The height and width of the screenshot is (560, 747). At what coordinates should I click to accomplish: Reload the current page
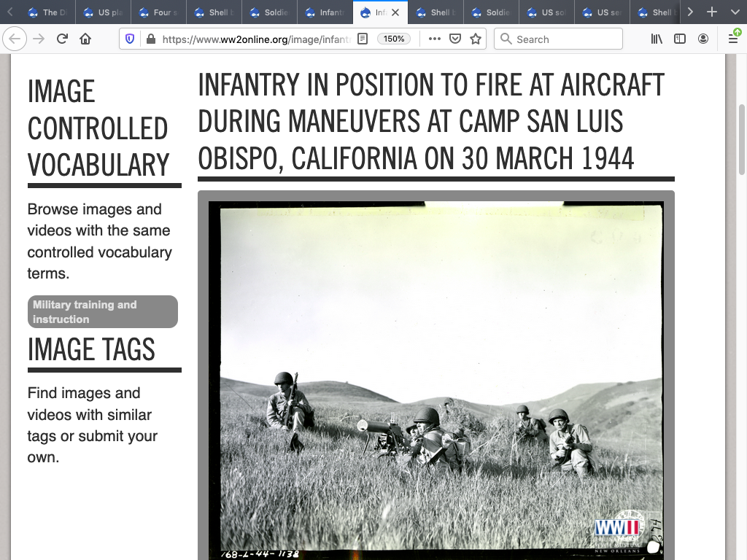click(x=62, y=39)
